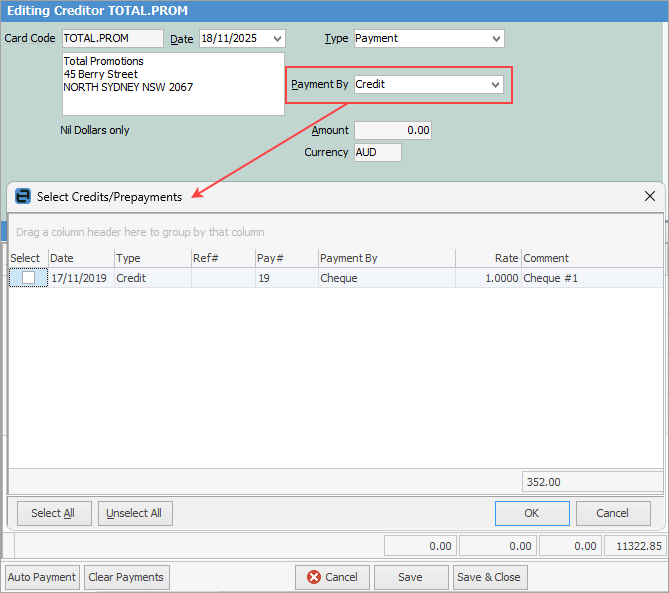Image resolution: width=669 pixels, height=593 pixels.
Task: Tick the Select checkbox for the 17/11/2019 credit
Action: (x=28, y=278)
